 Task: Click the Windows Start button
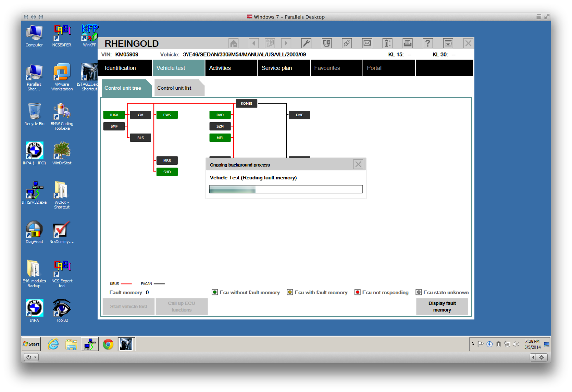point(31,344)
